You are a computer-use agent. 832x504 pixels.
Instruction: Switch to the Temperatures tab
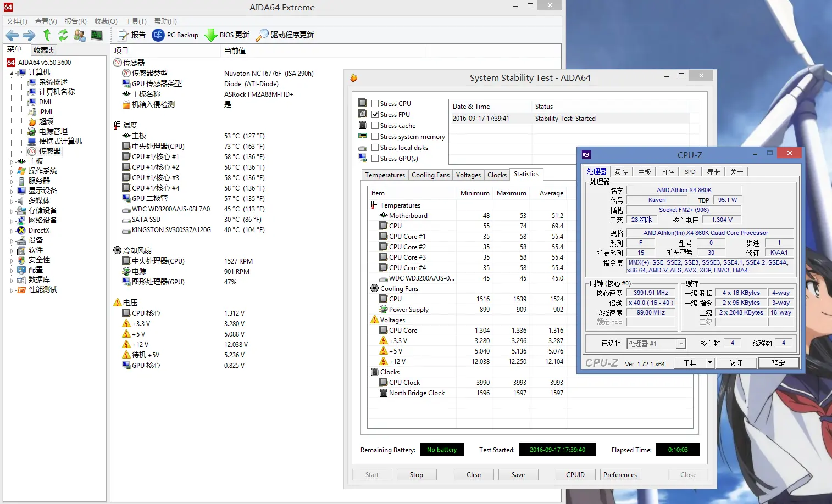(385, 175)
